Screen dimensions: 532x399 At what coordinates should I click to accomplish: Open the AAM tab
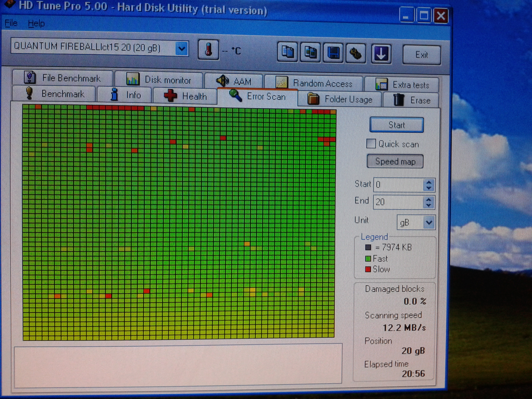(x=234, y=81)
